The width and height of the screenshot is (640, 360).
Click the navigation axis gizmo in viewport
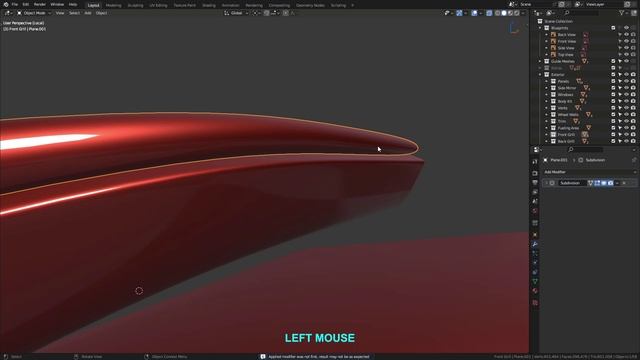click(x=514, y=28)
